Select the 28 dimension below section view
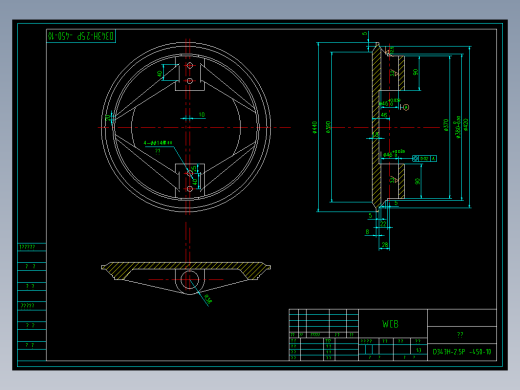The image size is (520, 390). click(385, 245)
